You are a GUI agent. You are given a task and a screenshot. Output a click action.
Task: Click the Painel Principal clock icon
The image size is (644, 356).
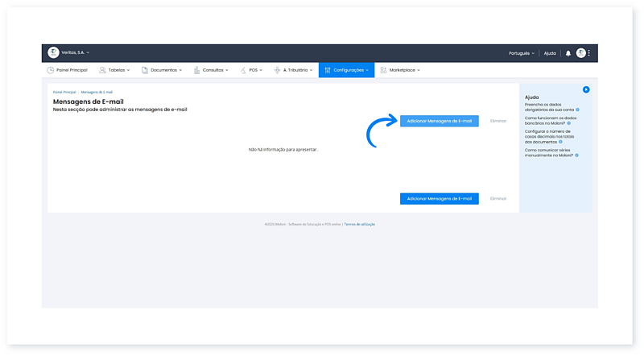(51, 70)
